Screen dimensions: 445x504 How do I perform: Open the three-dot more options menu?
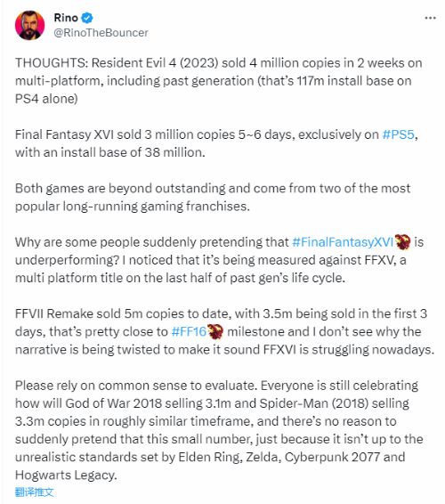(430, 18)
